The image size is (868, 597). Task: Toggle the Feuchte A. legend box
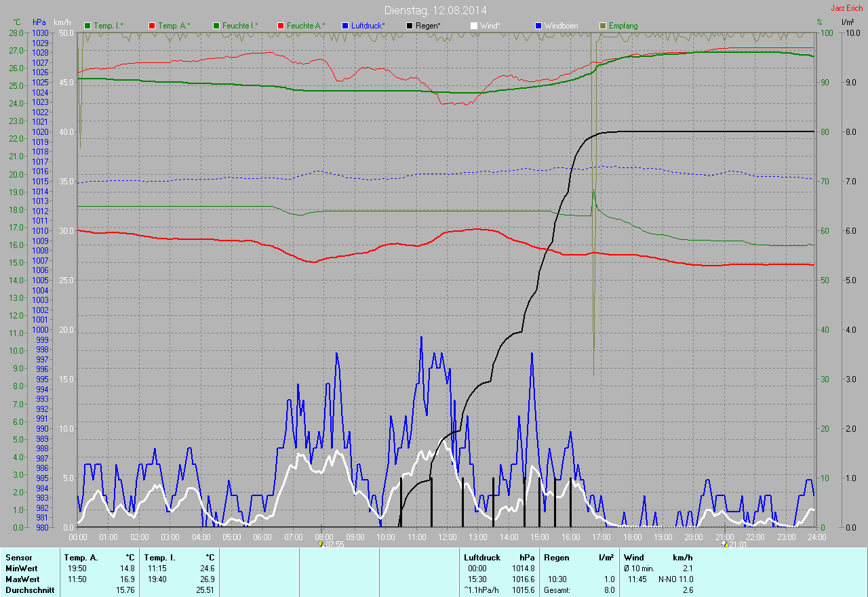281,26
